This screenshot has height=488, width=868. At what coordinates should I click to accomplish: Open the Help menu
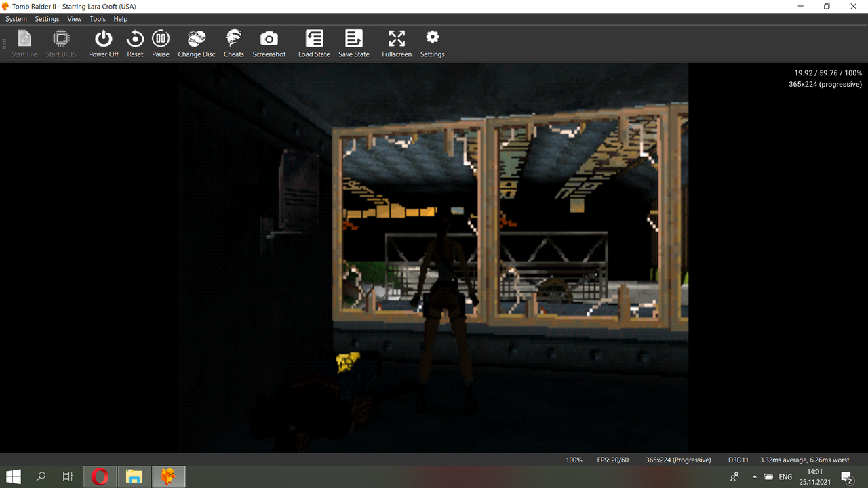click(121, 19)
